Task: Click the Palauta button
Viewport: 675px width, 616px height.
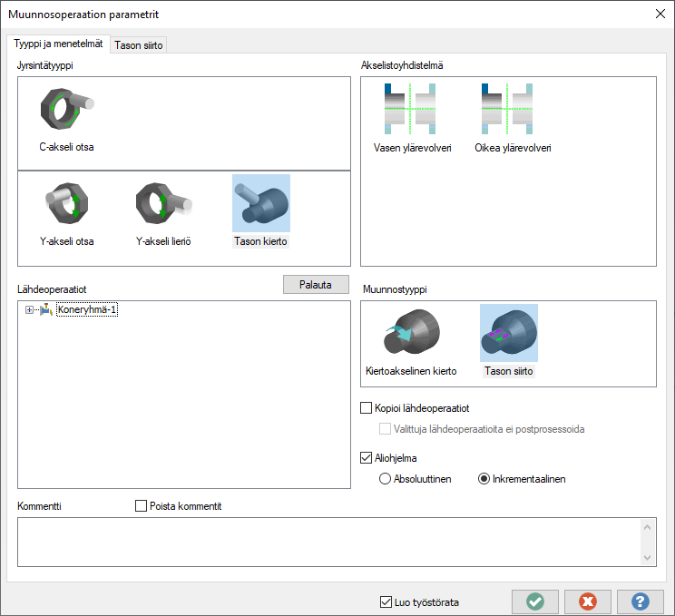Action: tap(316, 284)
